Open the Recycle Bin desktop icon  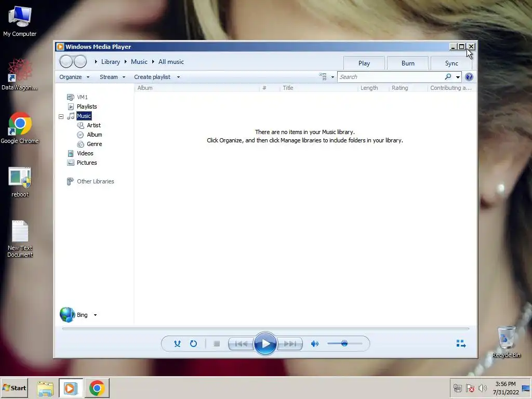[506, 342]
